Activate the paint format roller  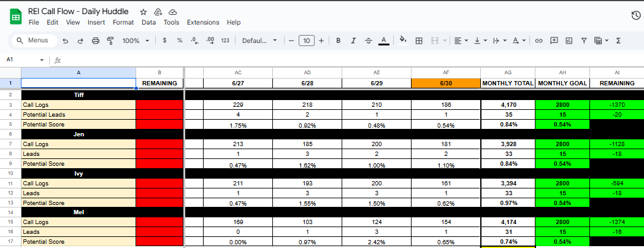point(110,41)
